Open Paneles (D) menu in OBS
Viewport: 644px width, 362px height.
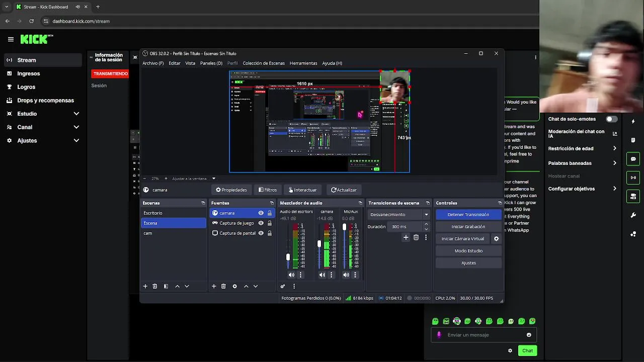click(x=211, y=63)
